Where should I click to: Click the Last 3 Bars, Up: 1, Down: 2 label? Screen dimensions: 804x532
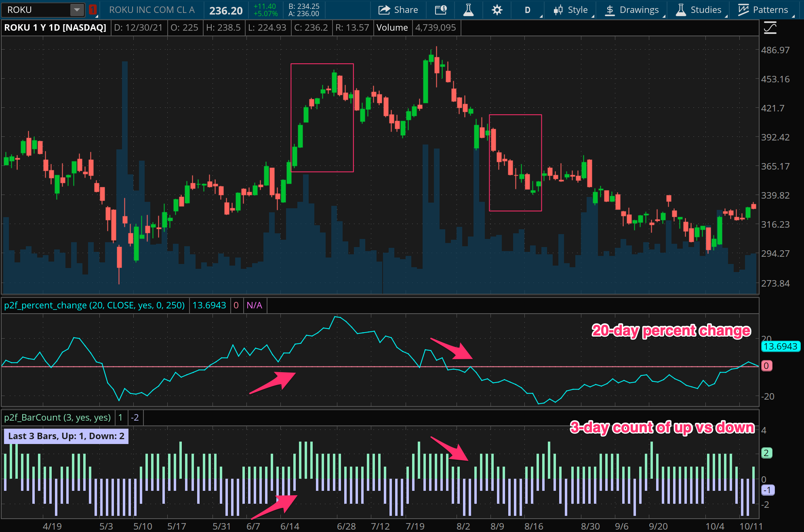[x=66, y=436]
